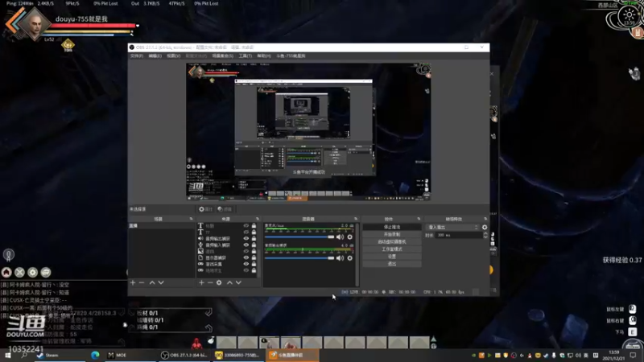Screen dimensions: 644x362
Task: Adjust second mixer channel volume slider
Action: [x=299, y=258]
